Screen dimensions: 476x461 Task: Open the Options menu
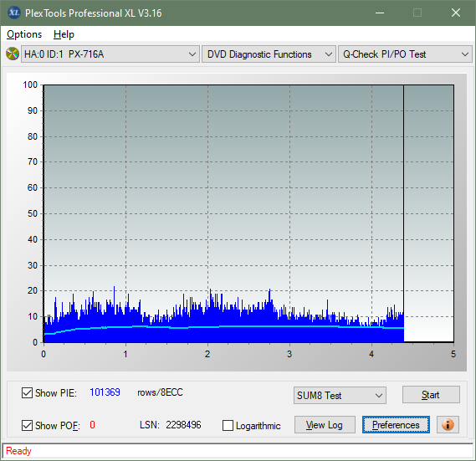[24, 34]
